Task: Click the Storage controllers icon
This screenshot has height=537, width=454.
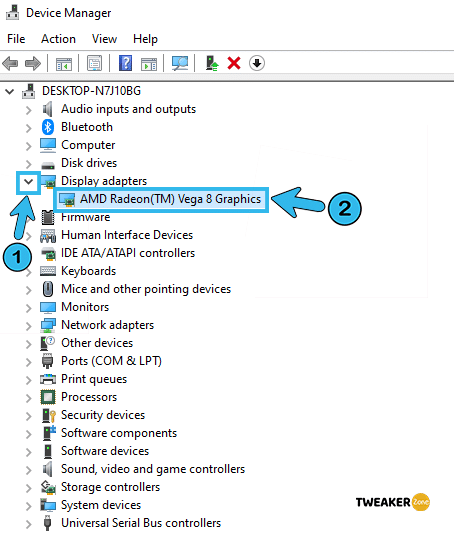Action: [x=48, y=487]
